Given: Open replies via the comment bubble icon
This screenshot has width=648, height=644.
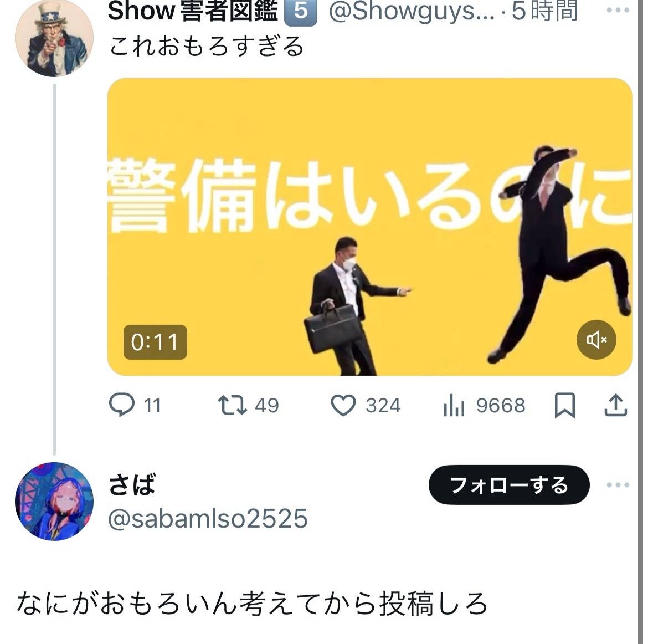Looking at the screenshot, I should coord(122,405).
